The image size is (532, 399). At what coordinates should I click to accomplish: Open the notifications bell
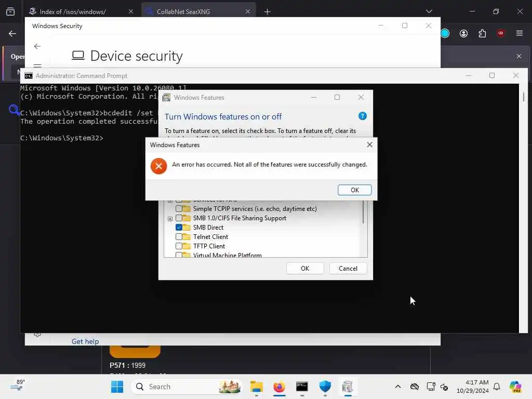497,387
